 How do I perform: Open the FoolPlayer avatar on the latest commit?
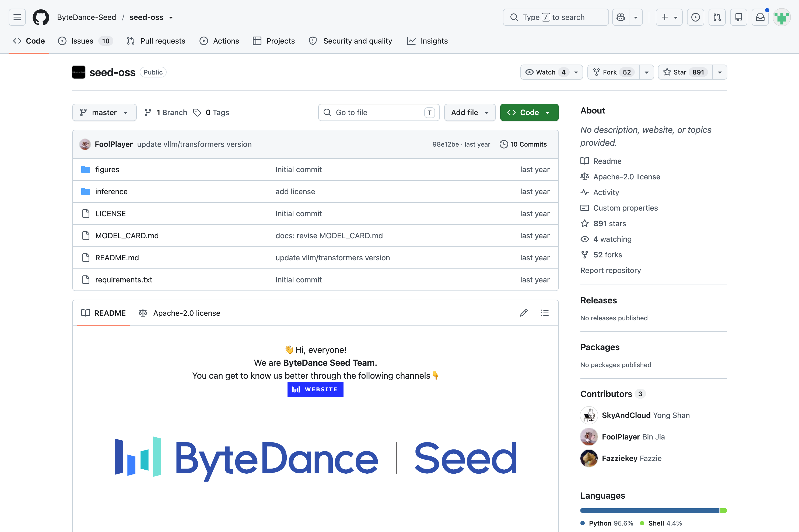pyautogui.click(x=85, y=144)
